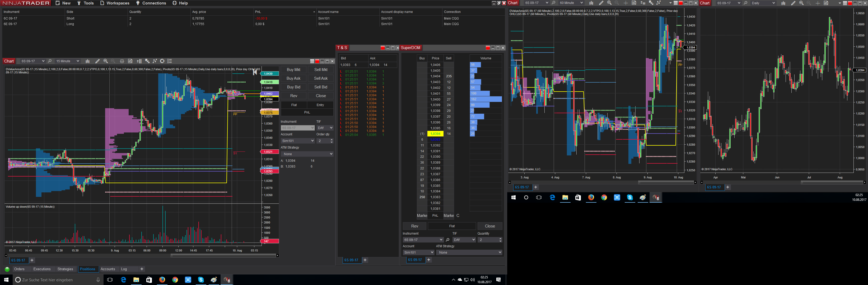Select the 6C 09-17 position row

(253, 18)
